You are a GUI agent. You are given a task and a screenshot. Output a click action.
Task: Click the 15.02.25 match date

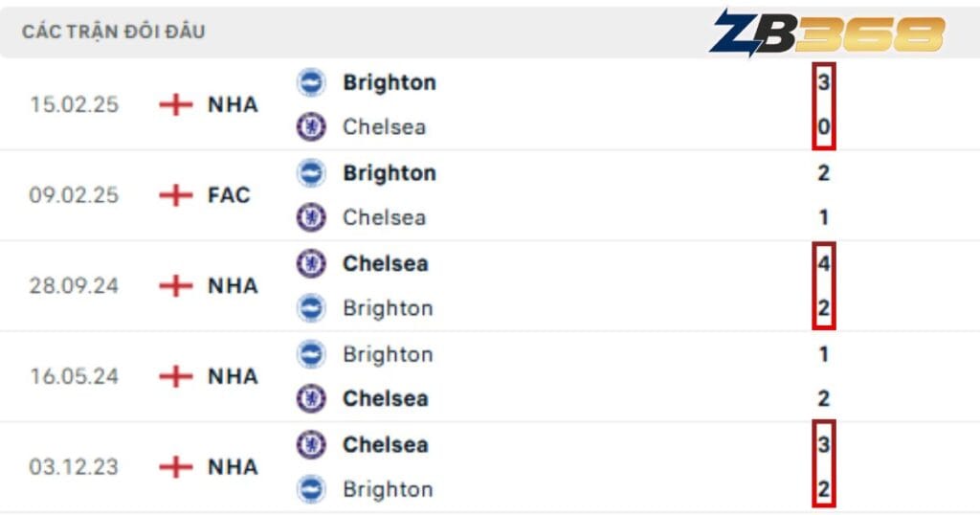click(x=74, y=104)
